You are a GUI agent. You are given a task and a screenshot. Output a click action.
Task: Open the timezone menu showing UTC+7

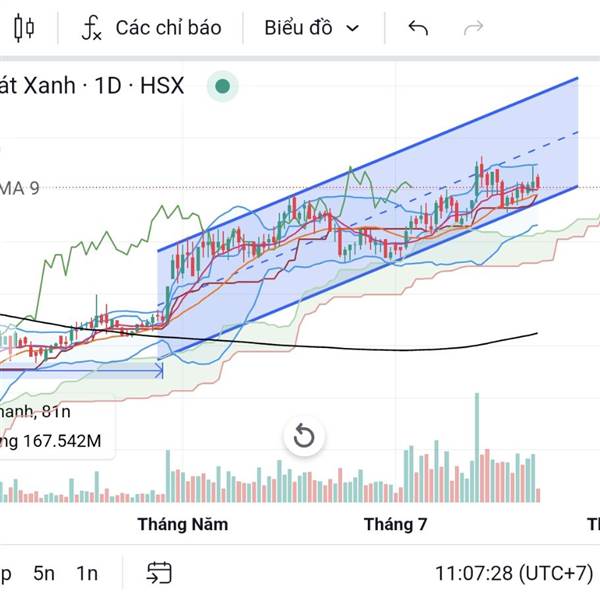point(512,573)
